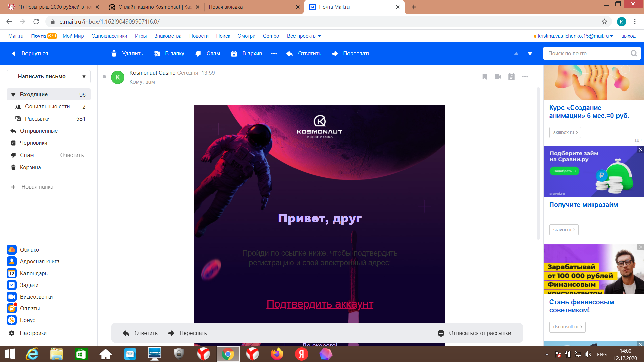This screenshot has width=644, height=362.
Task: Launch Google Chrome from the taskbar
Action: tap(228, 354)
